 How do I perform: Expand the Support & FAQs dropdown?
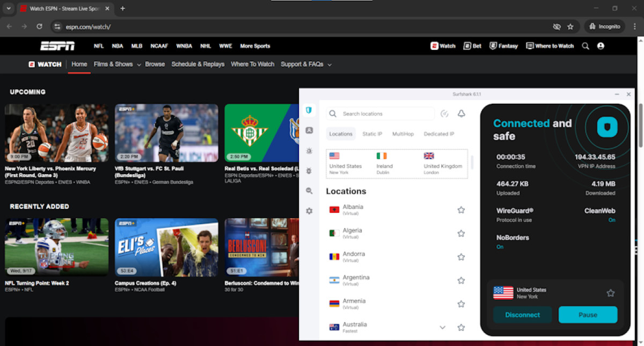(330, 64)
